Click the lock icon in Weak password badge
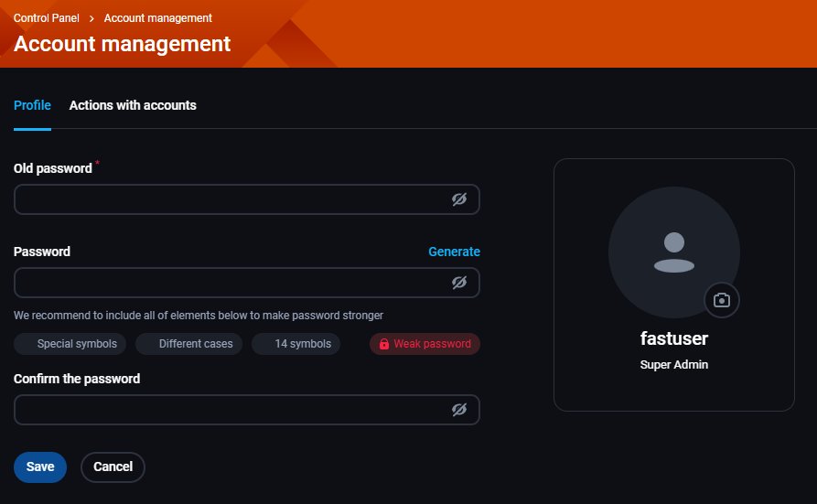The width and height of the screenshot is (817, 504). (x=384, y=344)
